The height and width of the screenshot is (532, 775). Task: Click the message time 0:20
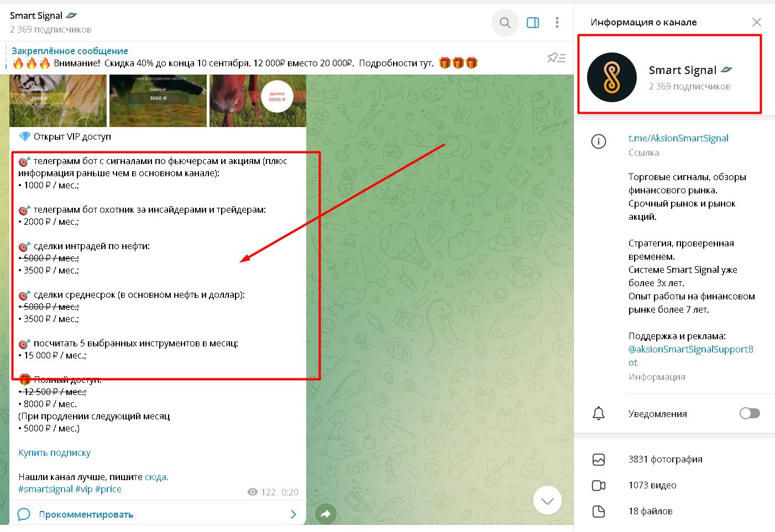(290, 492)
